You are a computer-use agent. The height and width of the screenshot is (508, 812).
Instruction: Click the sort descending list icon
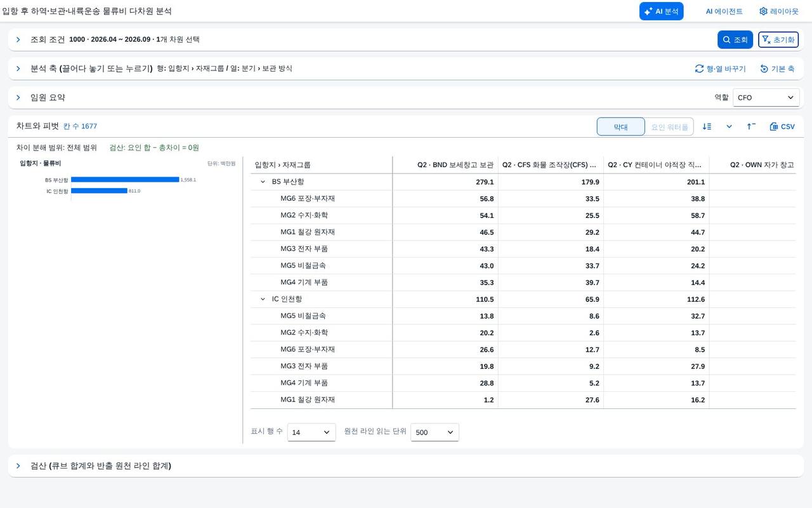[707, 126]
